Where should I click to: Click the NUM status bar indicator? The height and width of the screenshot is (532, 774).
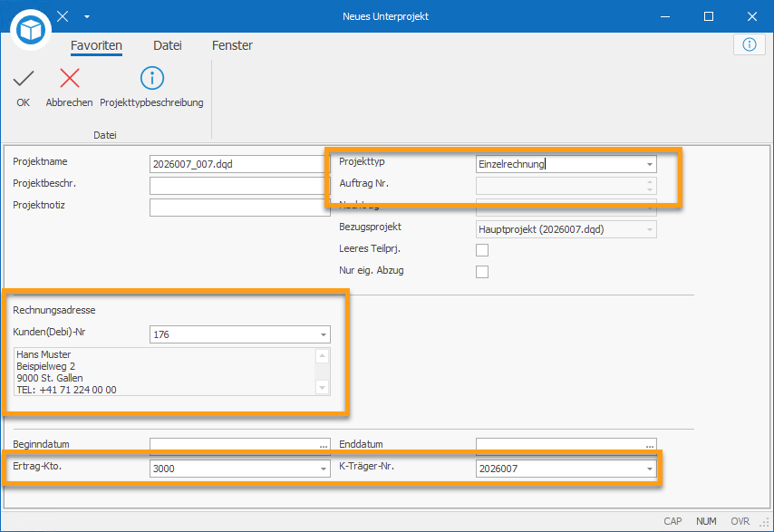(x=706, y=521)
